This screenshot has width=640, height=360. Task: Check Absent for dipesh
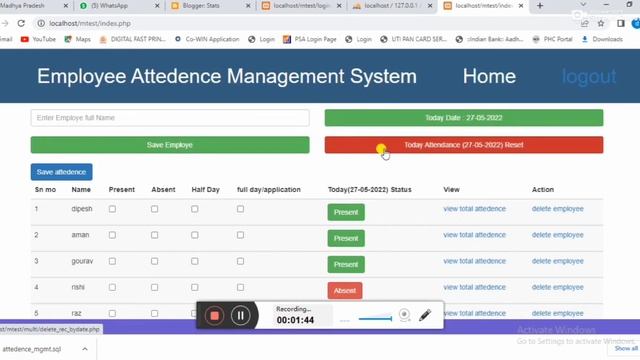coord(154,209)
